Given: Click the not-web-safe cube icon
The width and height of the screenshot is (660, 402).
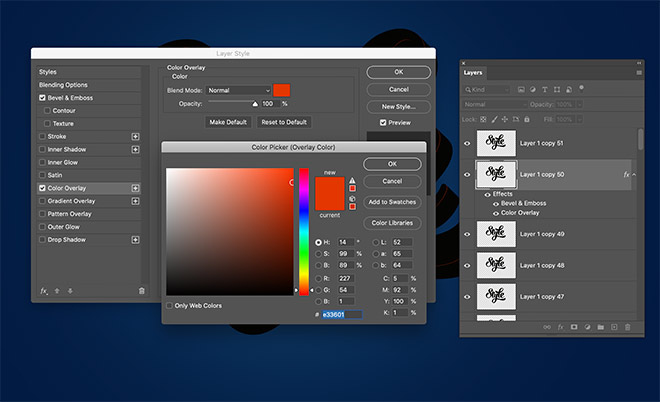Looking at the screenshot, I should (352, 198).
